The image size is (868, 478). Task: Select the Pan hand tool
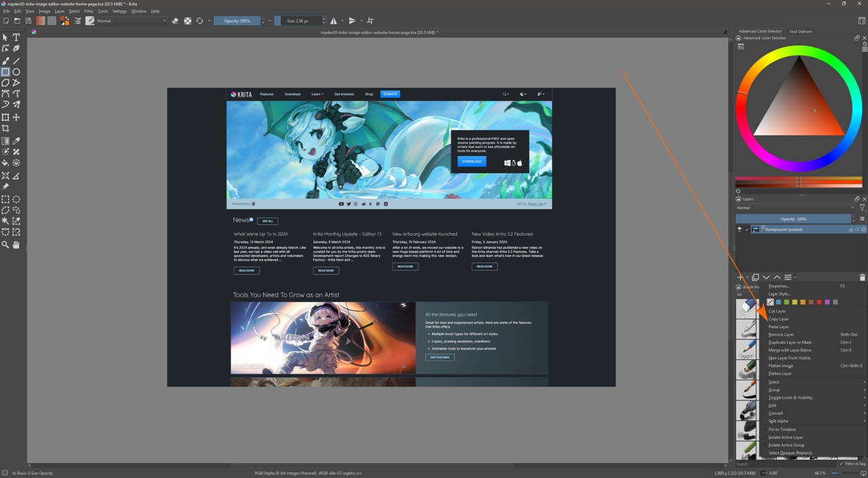[16, 245]
